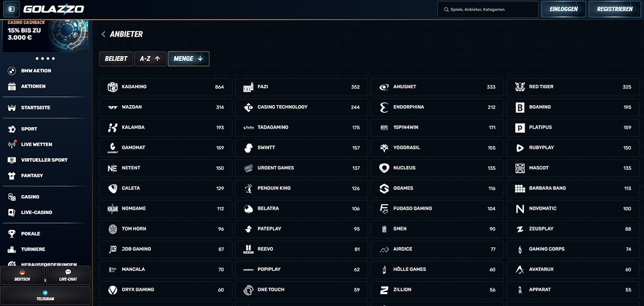Click the Einloggen button
Image resolution: width=644 pixels, height=306 pixels.
[563, 9]
